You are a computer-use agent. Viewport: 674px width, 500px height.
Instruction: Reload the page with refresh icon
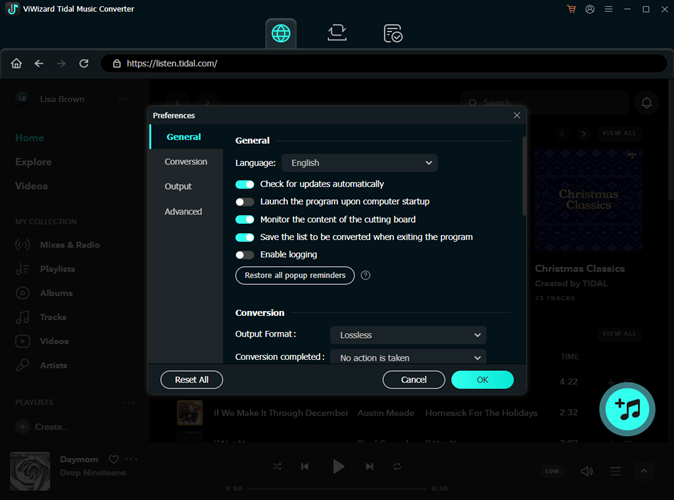[84, 64]
